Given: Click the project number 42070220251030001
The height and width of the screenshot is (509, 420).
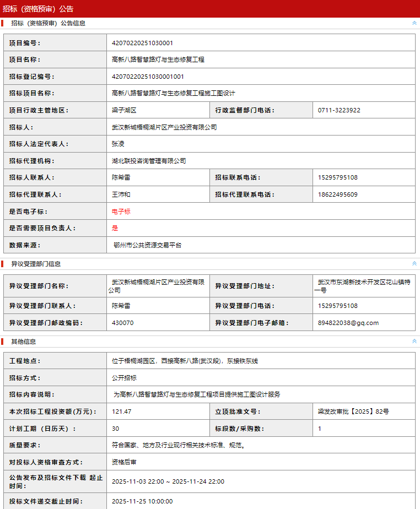Looking at the screenshot, I should (142, 43).
